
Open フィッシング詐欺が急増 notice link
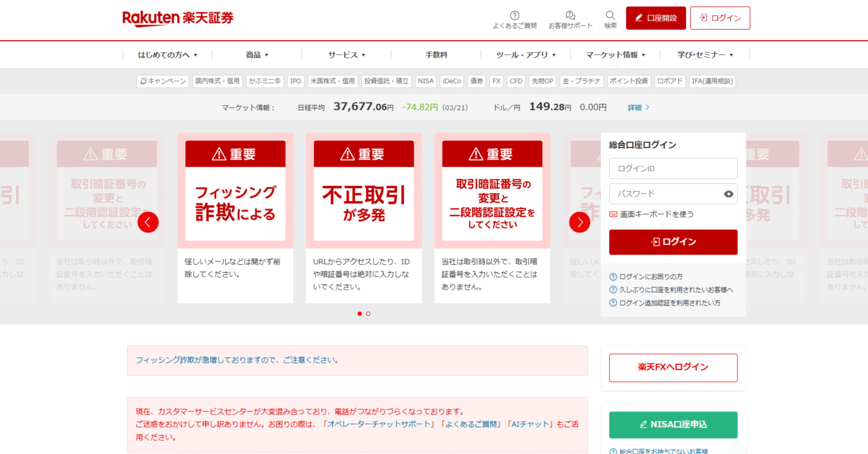pos(238,360)
